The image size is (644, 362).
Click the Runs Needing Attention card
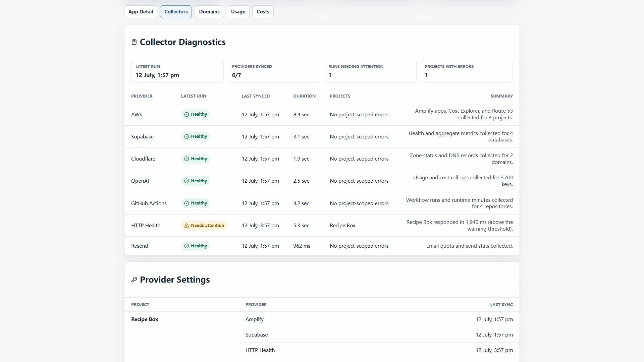[370, 71]
